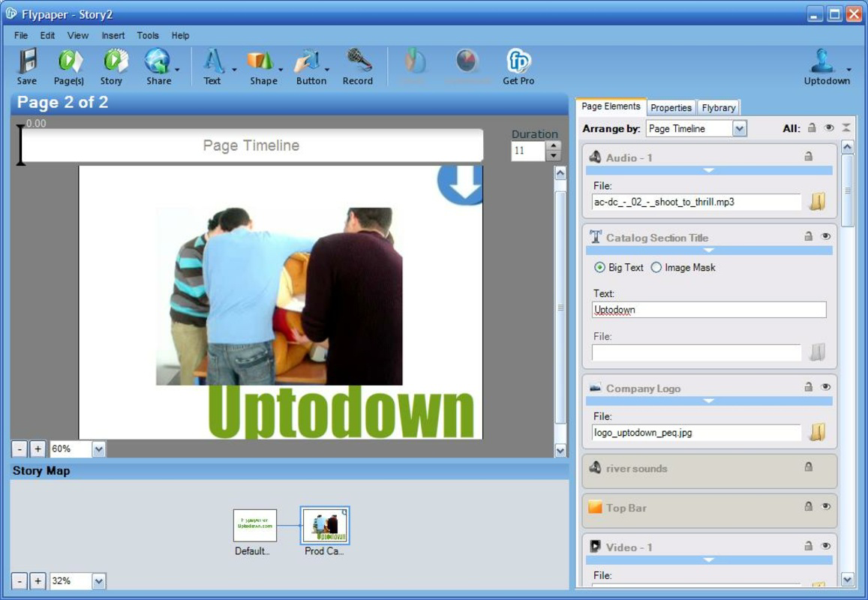Open the Shape tool dropdown arrow
Screen dimensions: 868x600
281,70
